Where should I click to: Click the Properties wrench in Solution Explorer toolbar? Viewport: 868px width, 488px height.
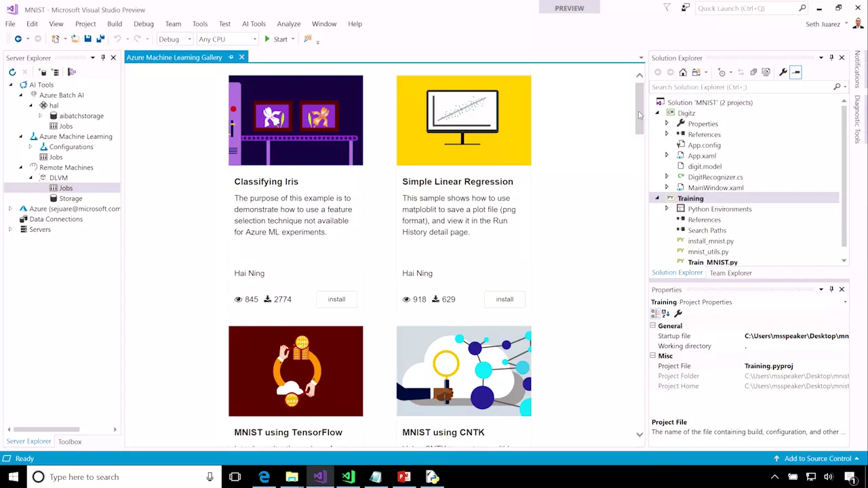[783, 72]
